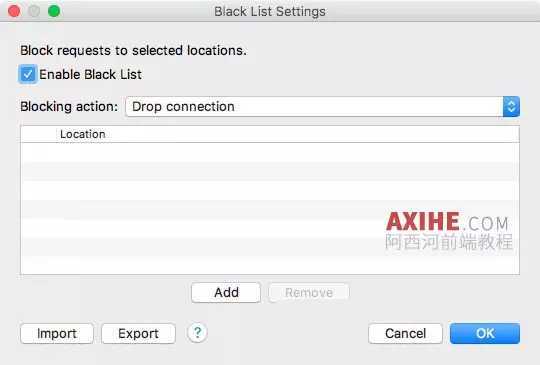Toggle the Enable Black List checkbox
540x365 pixels.
coord(28,74)
